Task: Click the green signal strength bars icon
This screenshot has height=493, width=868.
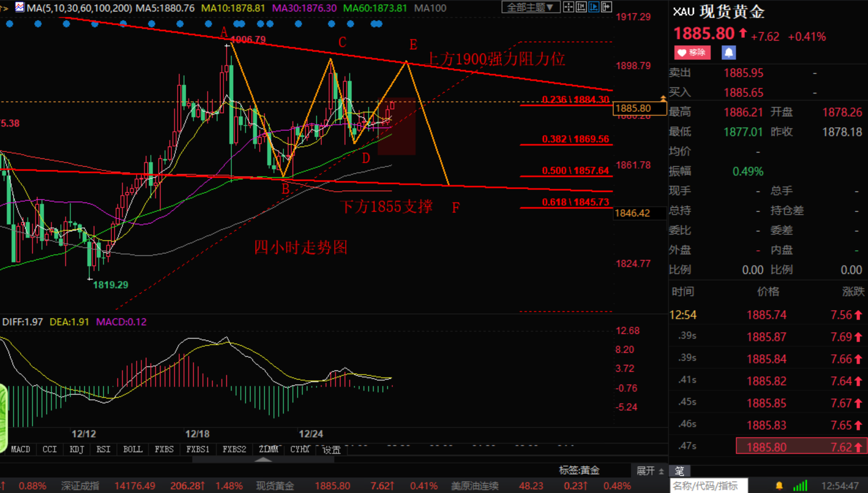Action: pyautogui.click(x=800, y=486)
